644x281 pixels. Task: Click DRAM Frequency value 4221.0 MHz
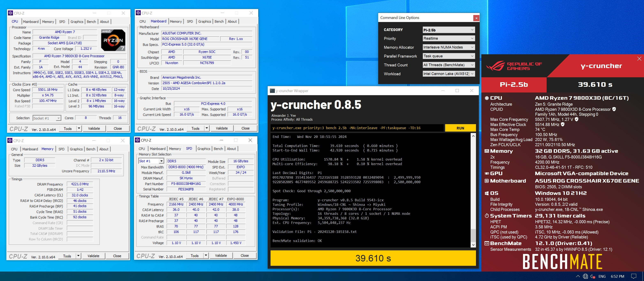pyautogui.click(x=80, y=184)
